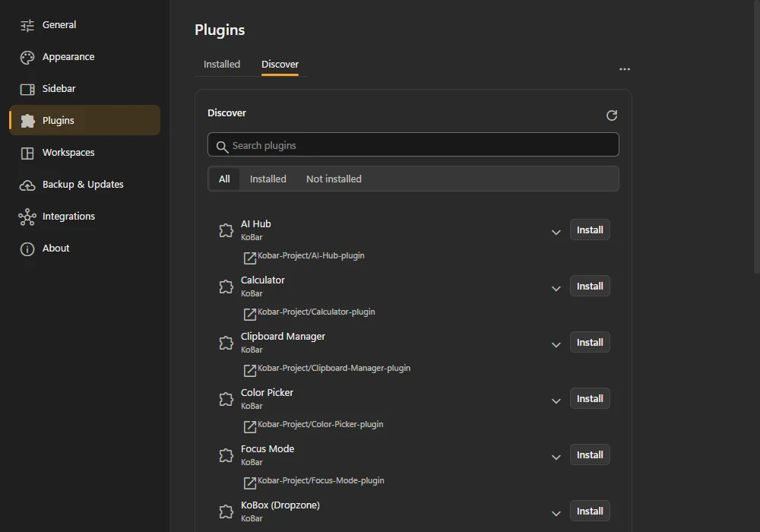Screen dimensions: 760x532
Task: Click external link icon for Clipboard-Manager-plugin
Action: click(249, 370)
